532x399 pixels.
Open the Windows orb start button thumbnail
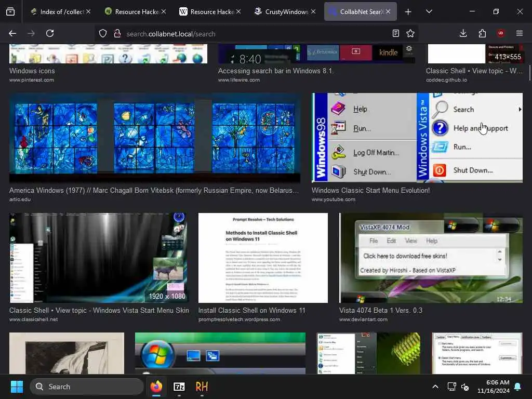[x=220, y=353]
